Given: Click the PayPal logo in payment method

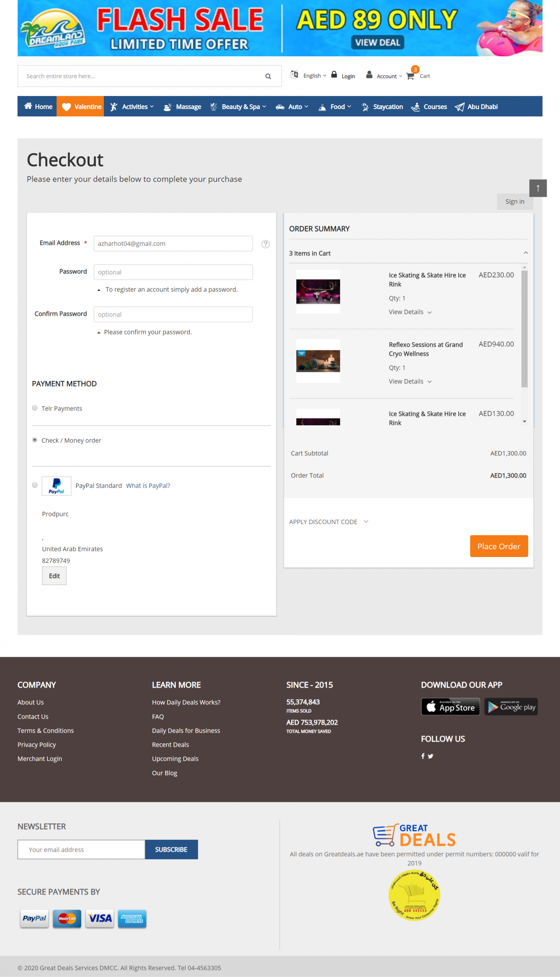Looking at the screenshot, I should pyautogui.click(x=57, y=486).
